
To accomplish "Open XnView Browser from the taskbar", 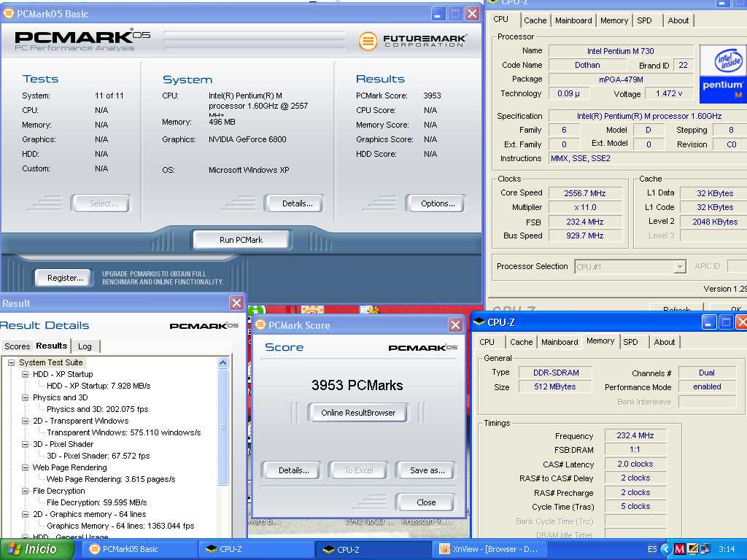I will [x=489, y=549].
